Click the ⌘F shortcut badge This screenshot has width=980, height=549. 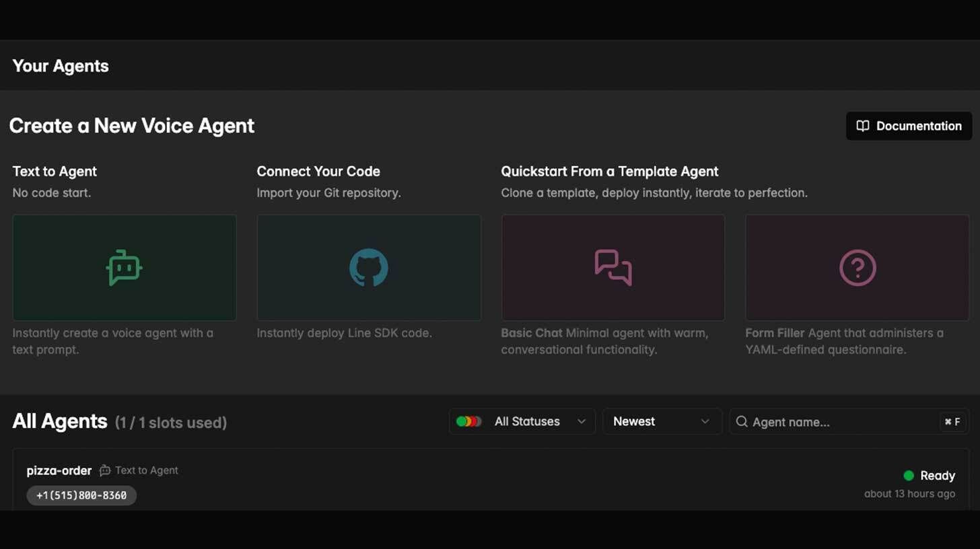[952, 422]
